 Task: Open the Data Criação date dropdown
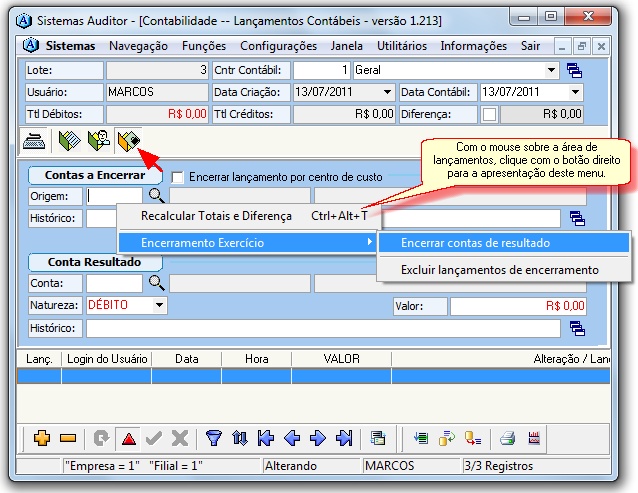click(387, 92)
